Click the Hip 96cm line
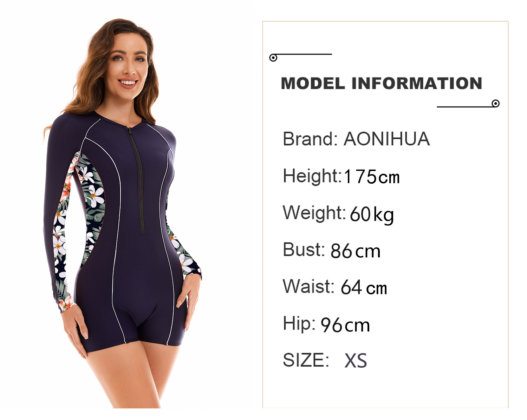Screen dimensions: 527x420 (x=326, y=324)
